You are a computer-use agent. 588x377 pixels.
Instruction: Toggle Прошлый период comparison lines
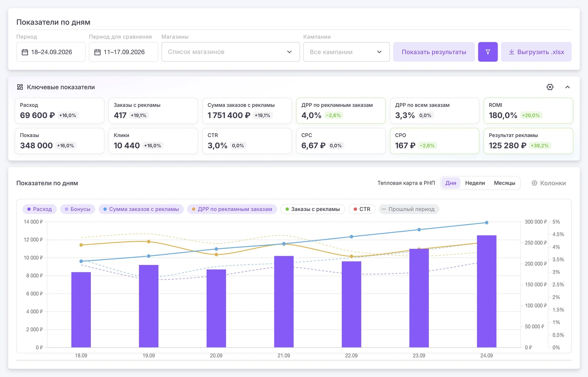[x=409, y=209]
